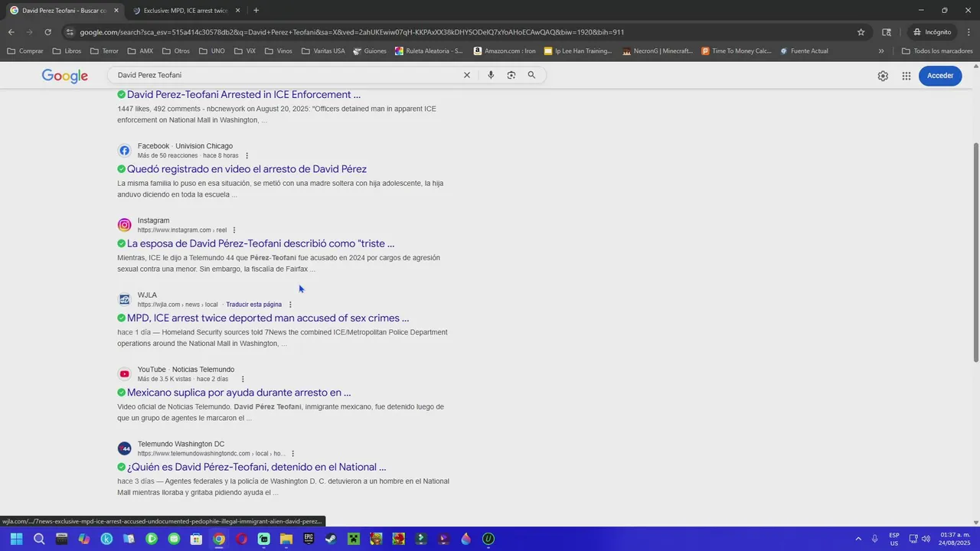The width and height of the screenshot is (980, 551).
Task: Open Opera browser from taskbar
Action: 241,539
